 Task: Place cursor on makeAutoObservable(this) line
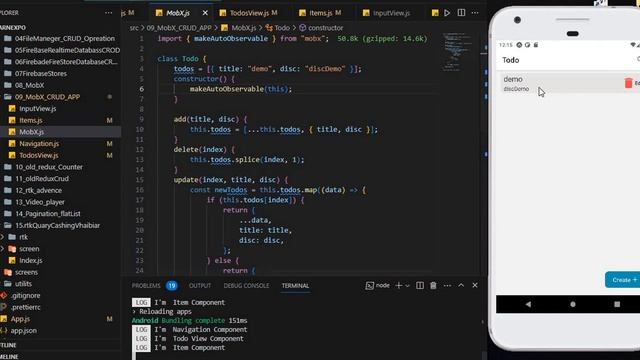[x=241, y=89]
